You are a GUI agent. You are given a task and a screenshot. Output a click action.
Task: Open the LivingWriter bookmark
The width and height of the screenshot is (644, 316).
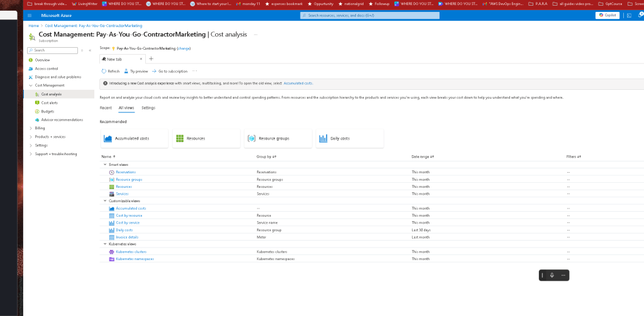tap(85, 4)
